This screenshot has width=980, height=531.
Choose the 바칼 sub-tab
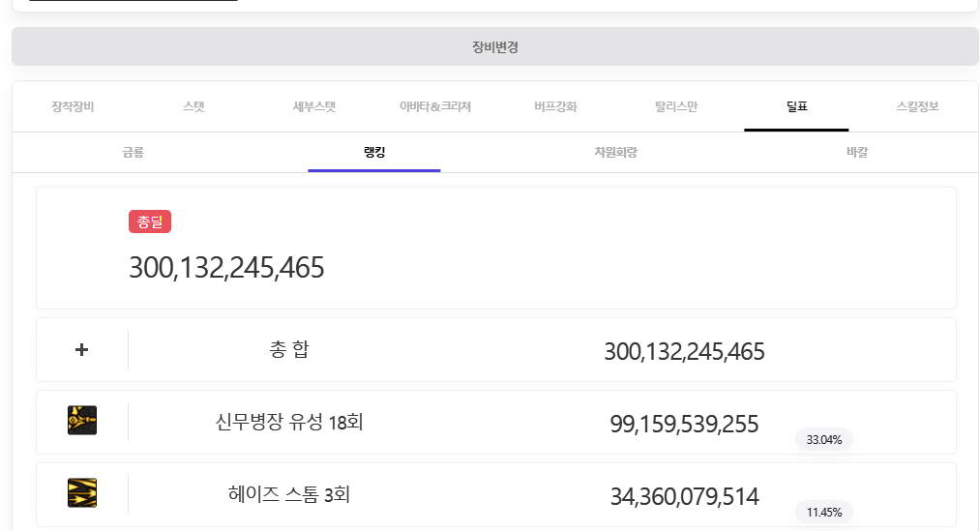point(857,153)
